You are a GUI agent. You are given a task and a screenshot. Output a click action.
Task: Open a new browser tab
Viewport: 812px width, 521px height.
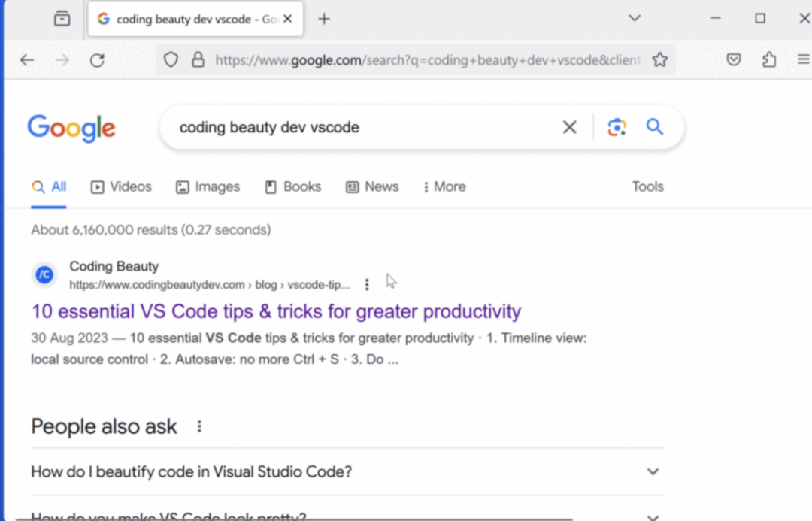324,19
